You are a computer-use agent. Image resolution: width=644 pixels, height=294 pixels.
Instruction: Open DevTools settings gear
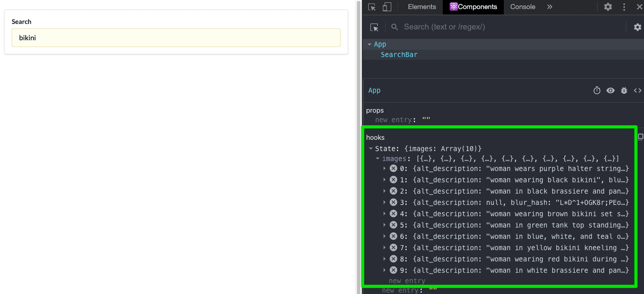[x=608, y=7]
